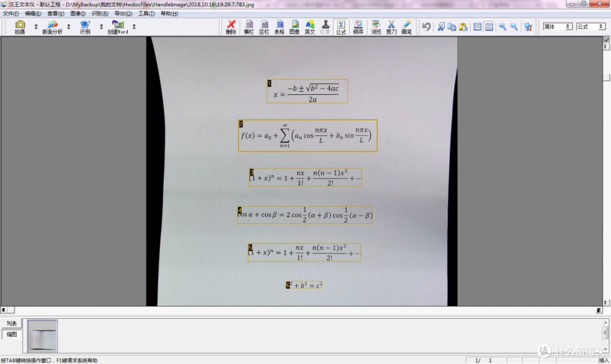Select the 图像 image region tool
Image resolution: width=611 pixels, height=364 pixels.
coord(295,27)
